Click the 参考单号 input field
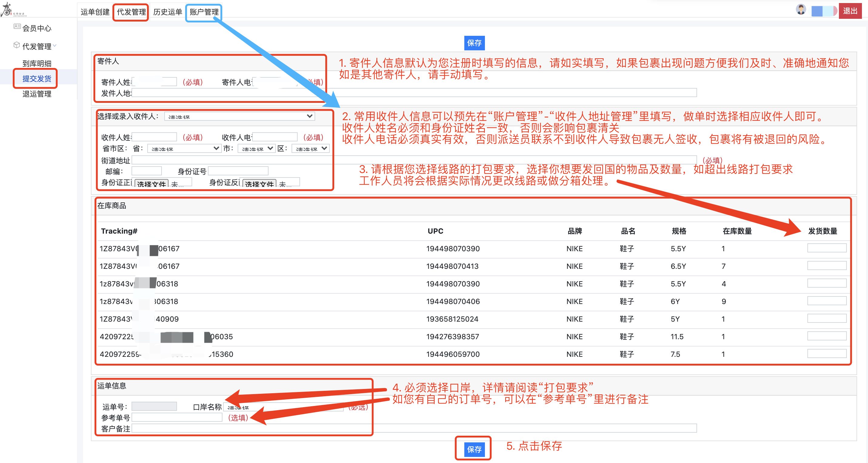Viewport: 868px width, 463px height. coord(177,417)
